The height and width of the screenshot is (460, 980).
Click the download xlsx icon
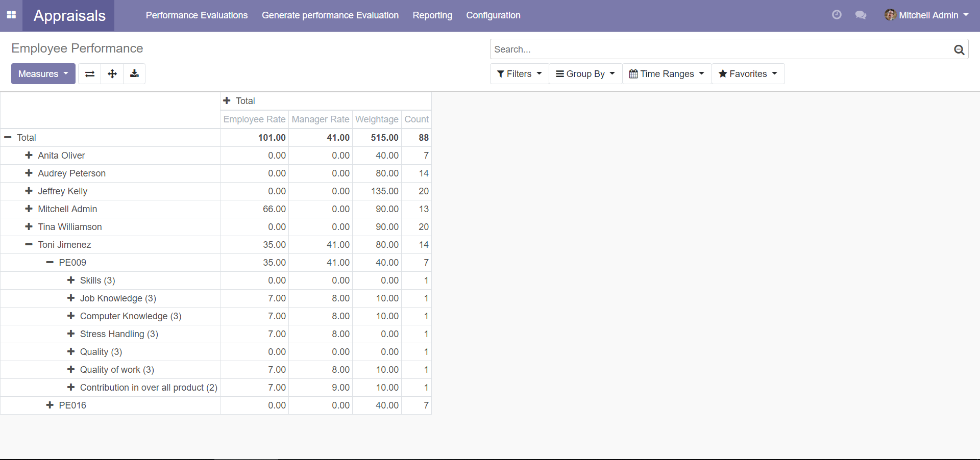tap(134, 74)
